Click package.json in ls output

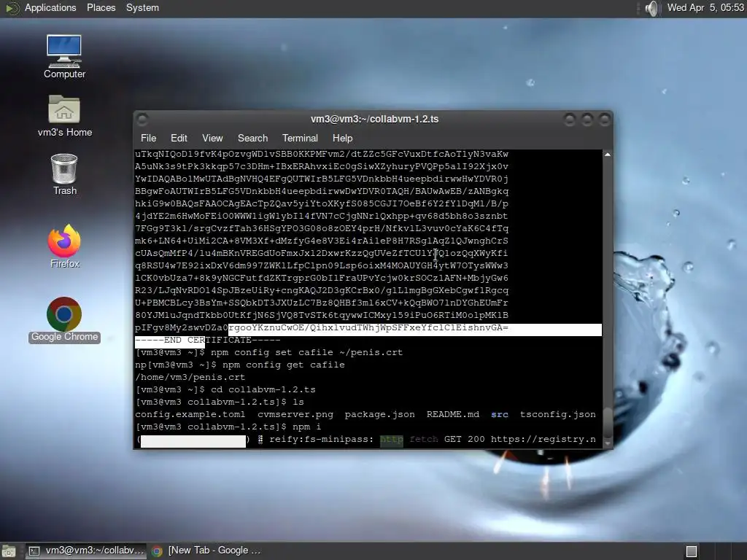[379, 414]
